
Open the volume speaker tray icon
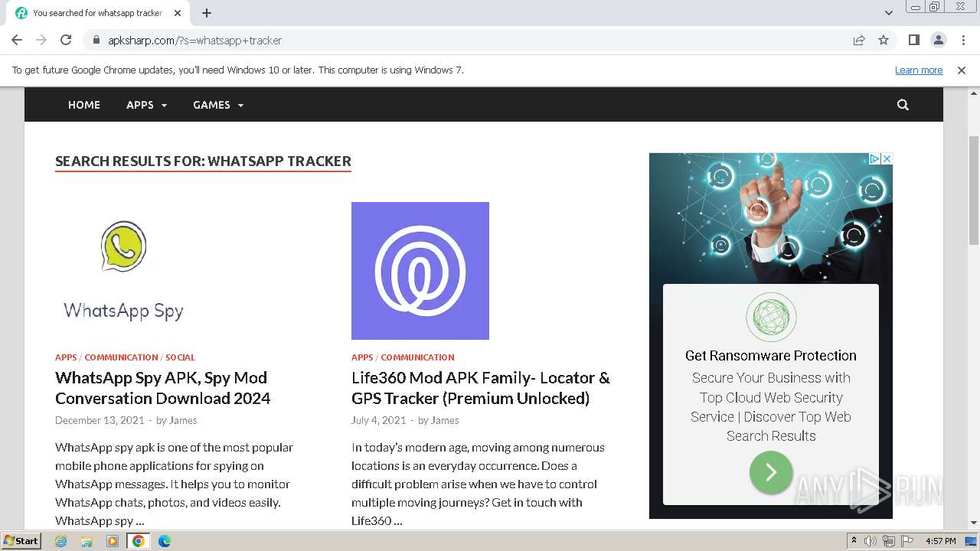point(871,541)
